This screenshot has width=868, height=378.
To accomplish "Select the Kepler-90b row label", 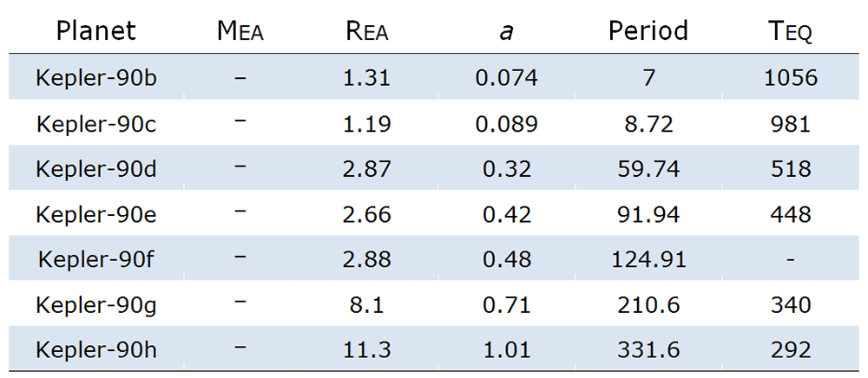I will (x=96, y=78).
